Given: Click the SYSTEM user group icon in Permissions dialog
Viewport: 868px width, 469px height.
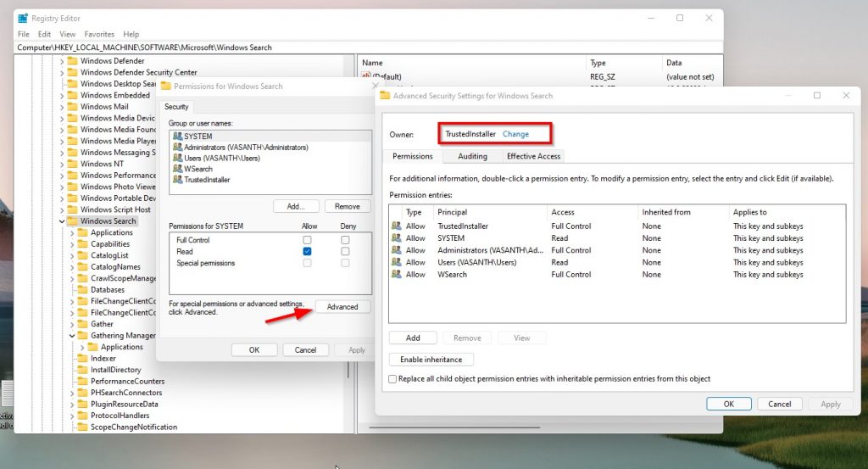Looking at the screenshot, I should click(x=178, y=136).
